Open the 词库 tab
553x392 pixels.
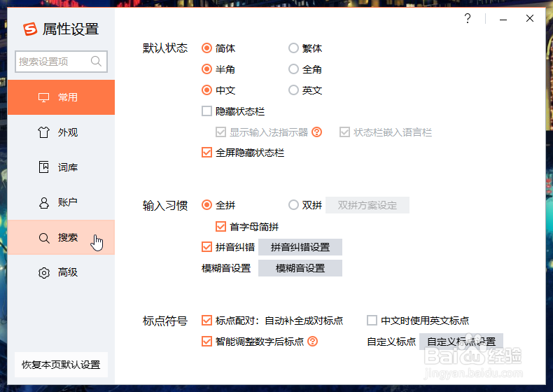click(61, 167)
